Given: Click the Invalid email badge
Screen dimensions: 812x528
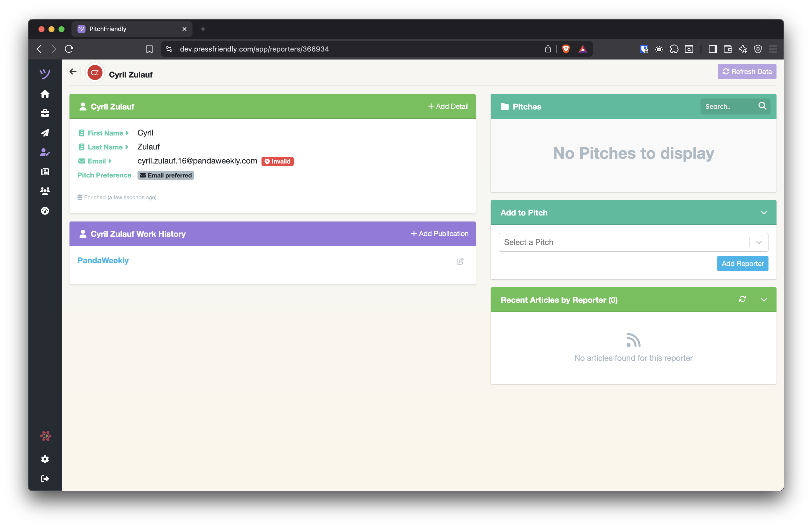Looking at the screenshot, I should coord(277,161).
